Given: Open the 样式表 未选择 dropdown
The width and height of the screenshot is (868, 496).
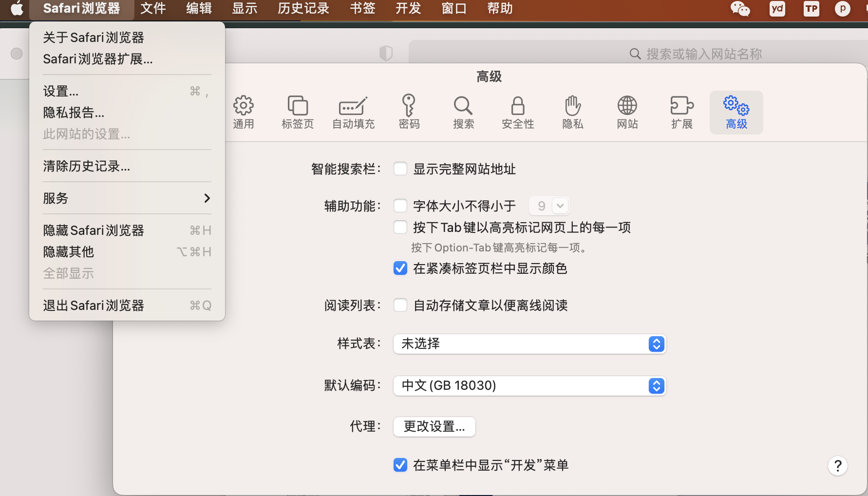Looking at the screenshot, I should coord(529,344).
